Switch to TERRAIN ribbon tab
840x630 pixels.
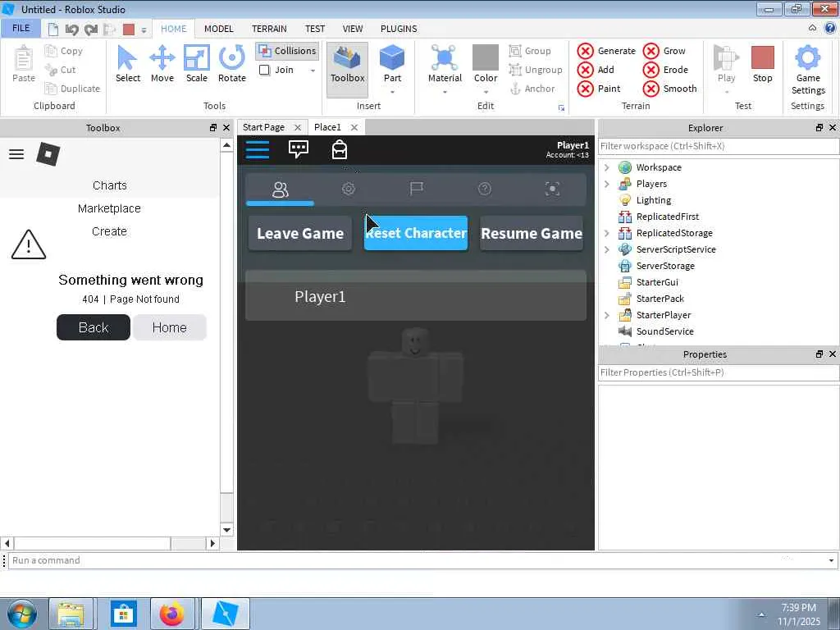pyautogui.click(x=269, y=29)
